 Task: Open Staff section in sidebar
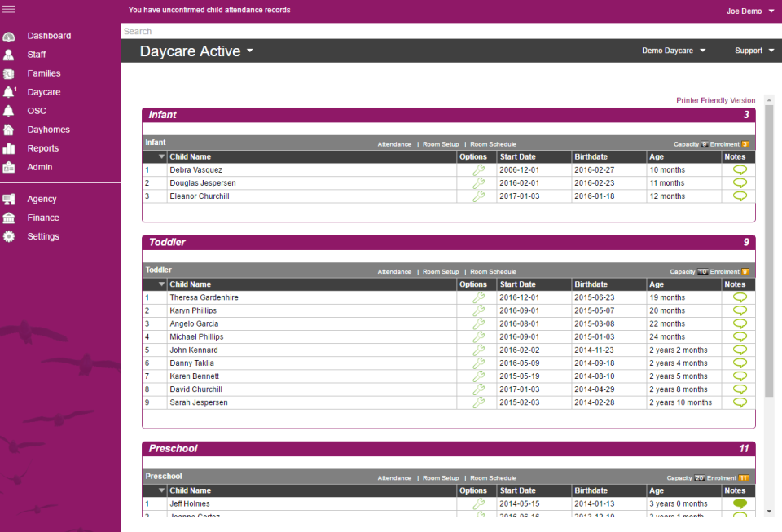point(37,55)
